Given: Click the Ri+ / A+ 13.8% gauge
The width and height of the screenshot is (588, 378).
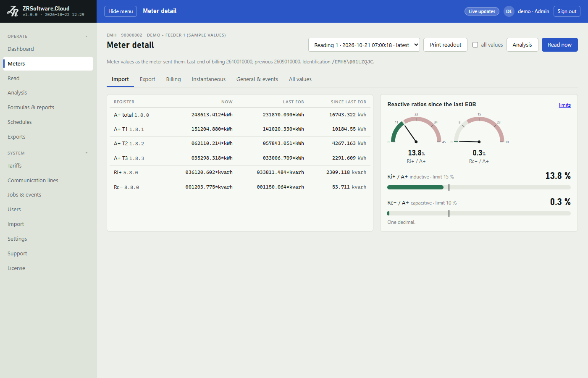Looking at the screenshot, I should pyautogui.click(x=416, y=139).
